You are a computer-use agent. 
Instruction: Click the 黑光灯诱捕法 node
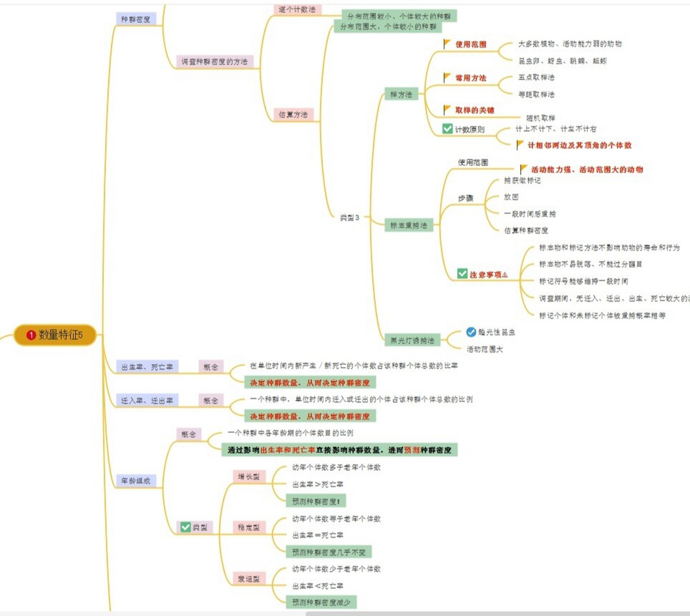click(412, 340)
